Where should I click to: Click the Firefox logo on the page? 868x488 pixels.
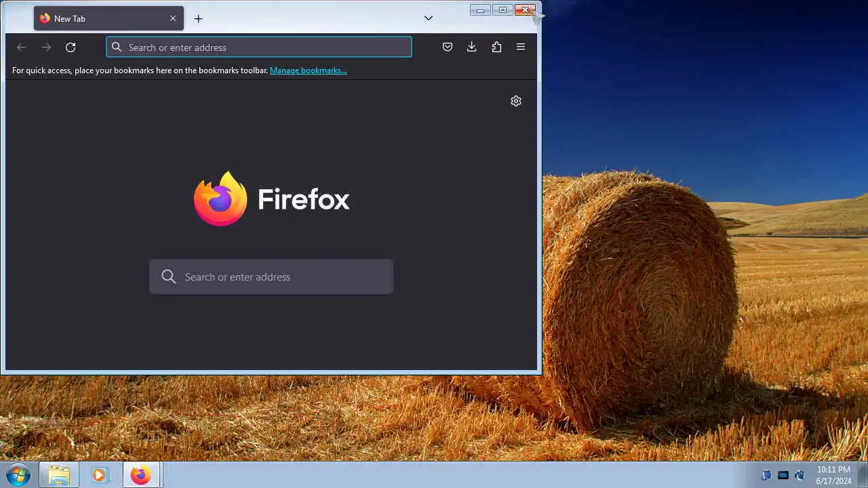(x=220, y=199)
